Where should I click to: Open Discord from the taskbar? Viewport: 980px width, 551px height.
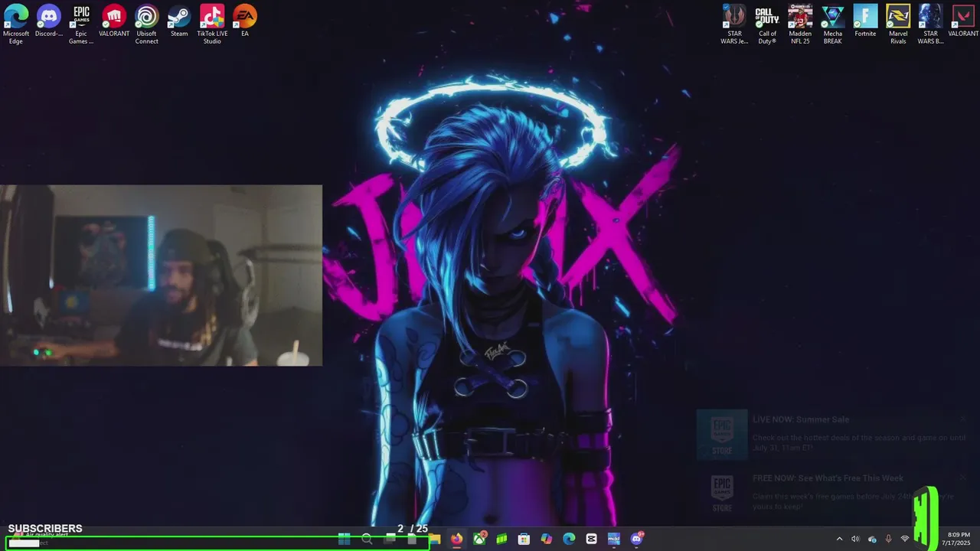tap(636, 540)
